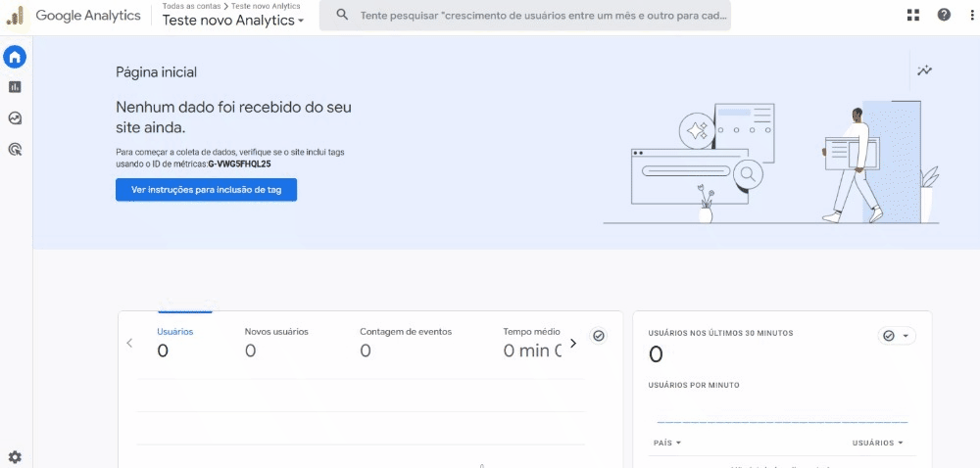The height and width of the screenshot is (468, 980).
Task: Go to previous metric with left chevron
Action: pos(129,343)
